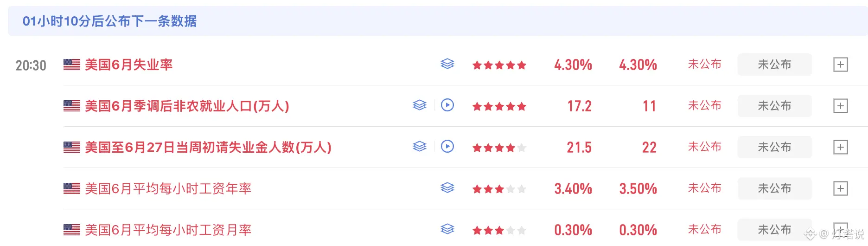Open 美国6月季调后非农就业人口 link
Image resolution: width=868 pixels, height=246 pixels.
pyautogui.click(x=187, y=106)
